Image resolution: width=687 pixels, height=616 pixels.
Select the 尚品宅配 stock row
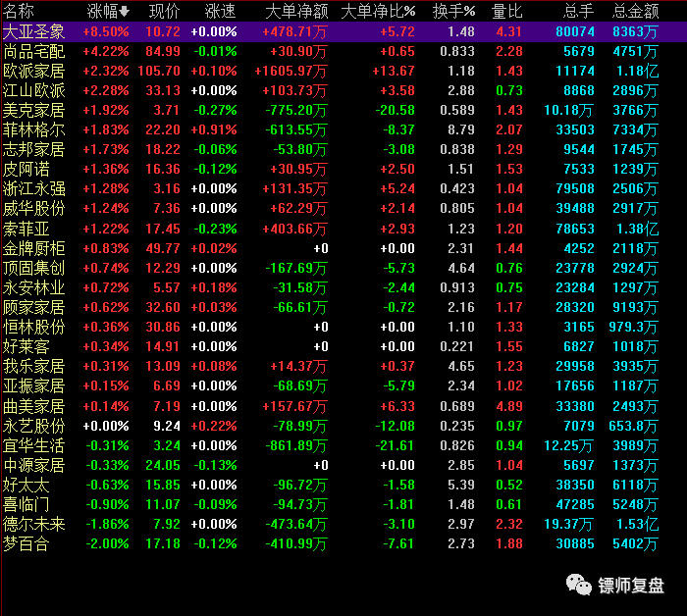(x=343, y=51)
